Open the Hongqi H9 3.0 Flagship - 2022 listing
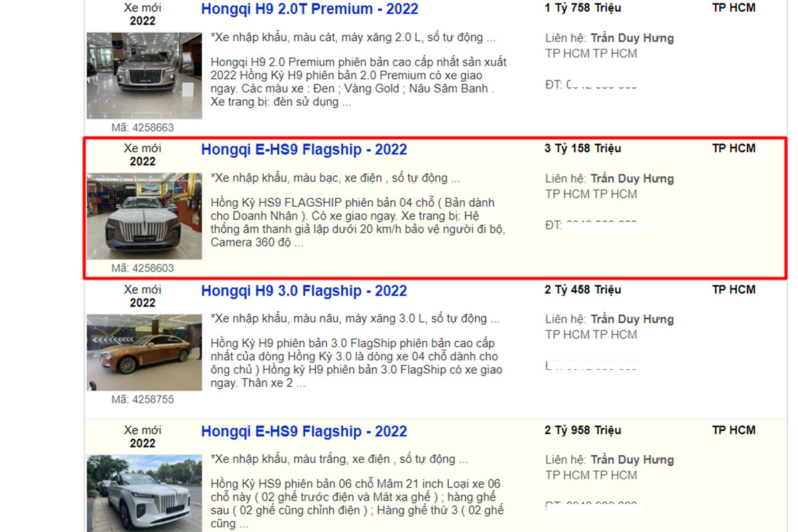 click(x=304, y=291)
